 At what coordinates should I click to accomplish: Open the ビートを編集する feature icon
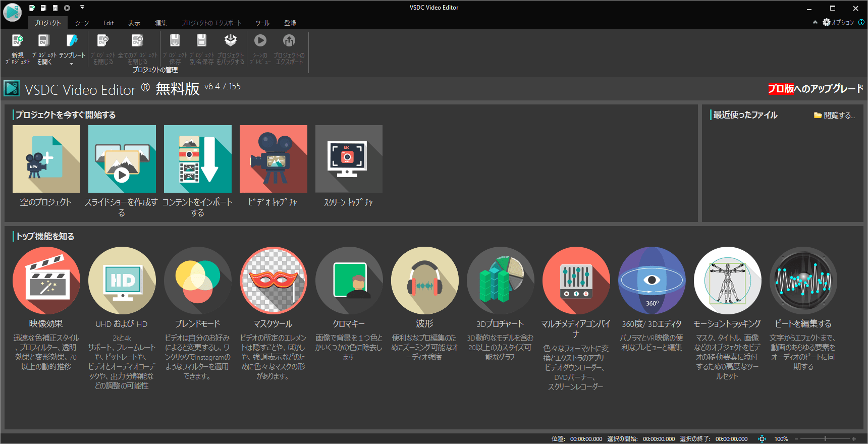tap(803, 281)
